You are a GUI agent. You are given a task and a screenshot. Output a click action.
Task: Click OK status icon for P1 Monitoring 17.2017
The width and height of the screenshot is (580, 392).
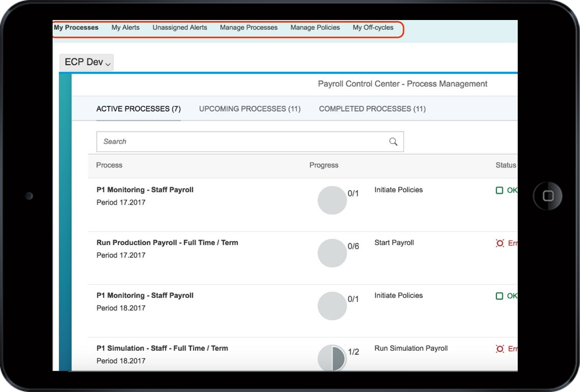pyautogui.click(x=499, y=190)
